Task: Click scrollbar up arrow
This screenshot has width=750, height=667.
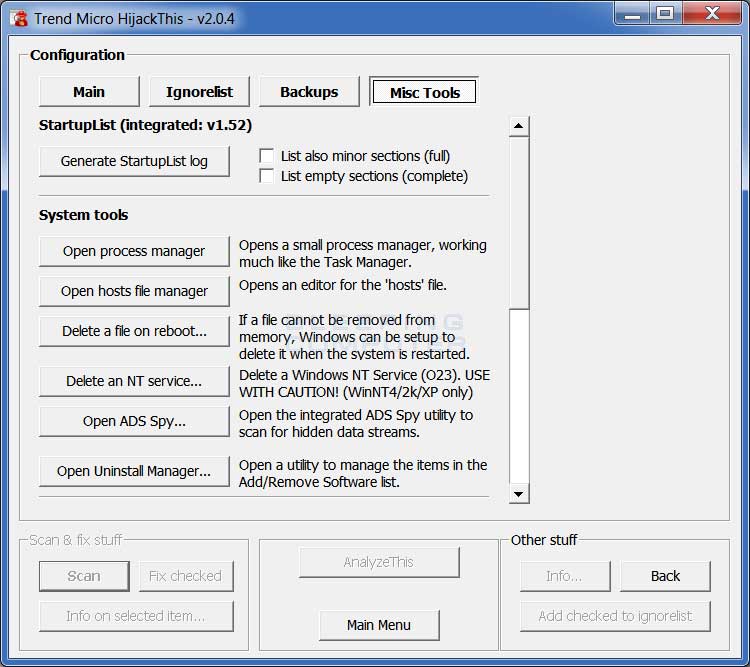Action: [518, 126]
